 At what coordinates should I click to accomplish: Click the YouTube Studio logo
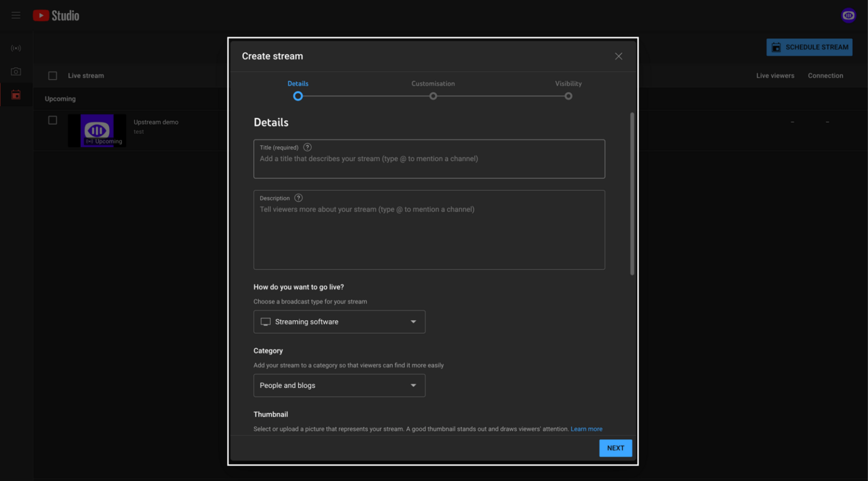pos(56,16)
